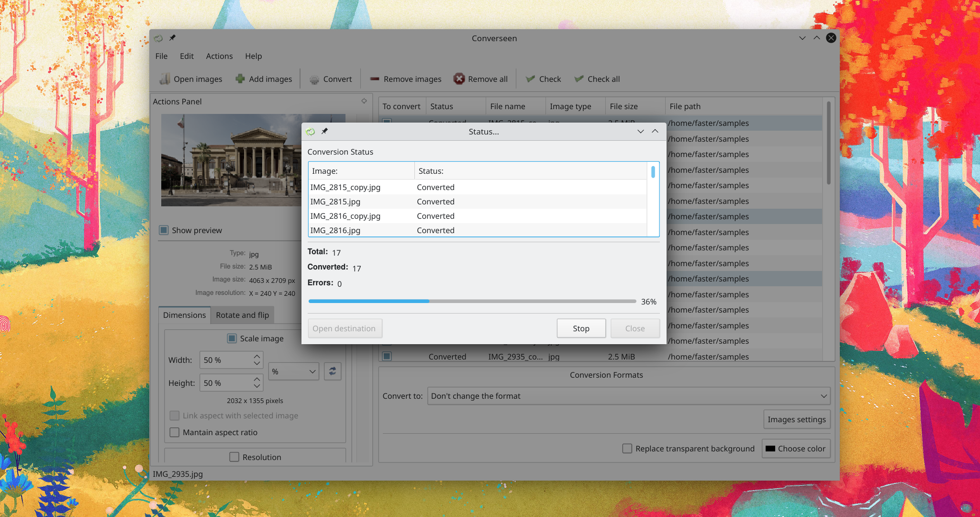Click the swap width and height icon
The width and height of the screenshot is (980, 517).
[333, 371]
